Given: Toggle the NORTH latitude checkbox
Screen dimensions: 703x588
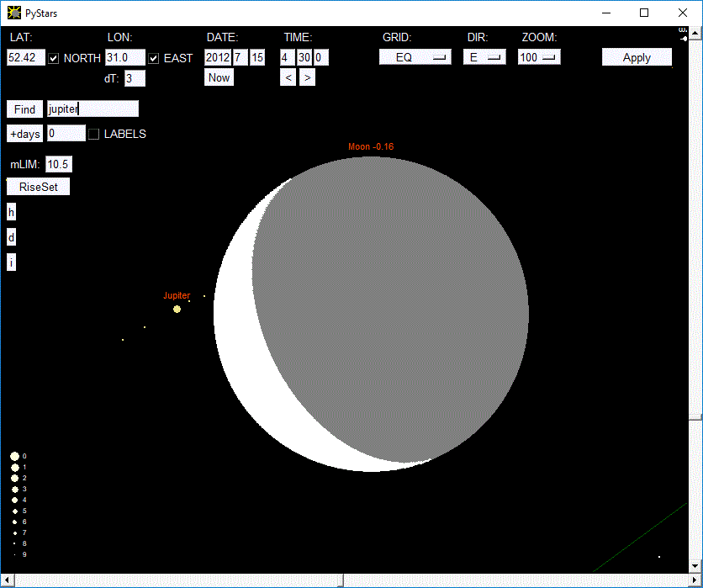Looking at the screenshot, I should 54,58.
